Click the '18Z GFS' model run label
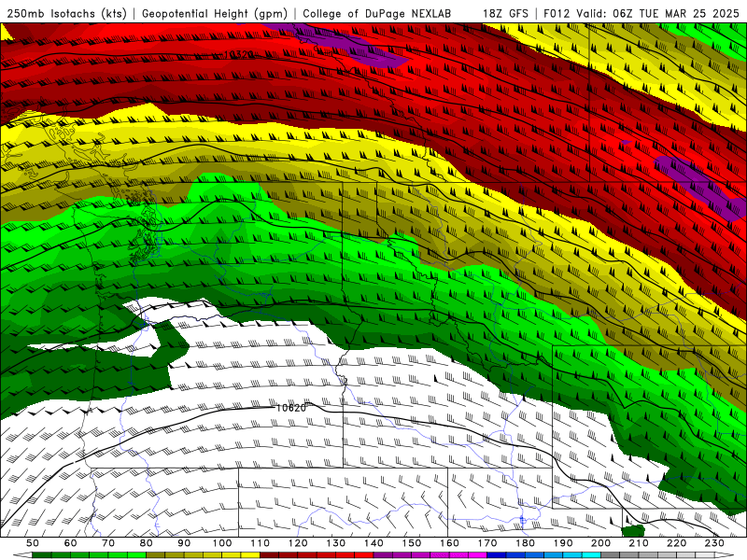 point(505,14)
